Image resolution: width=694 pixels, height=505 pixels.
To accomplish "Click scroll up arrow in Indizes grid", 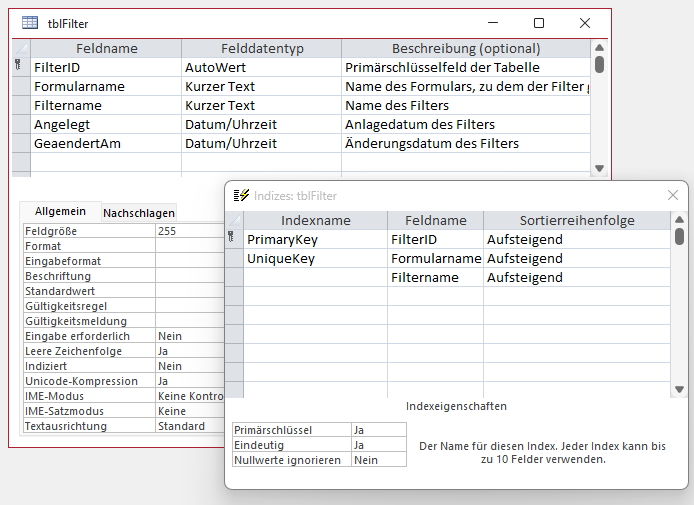I will pos(679,220).
